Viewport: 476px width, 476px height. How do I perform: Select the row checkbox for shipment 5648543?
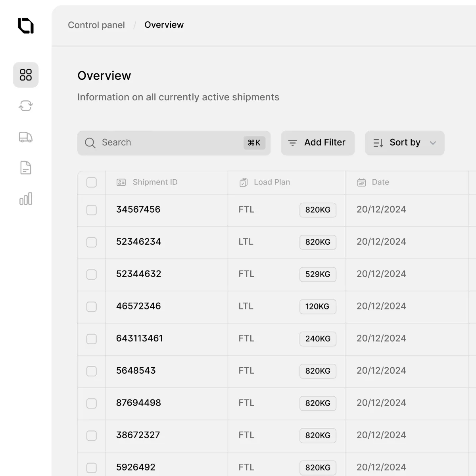coord(91,371)
